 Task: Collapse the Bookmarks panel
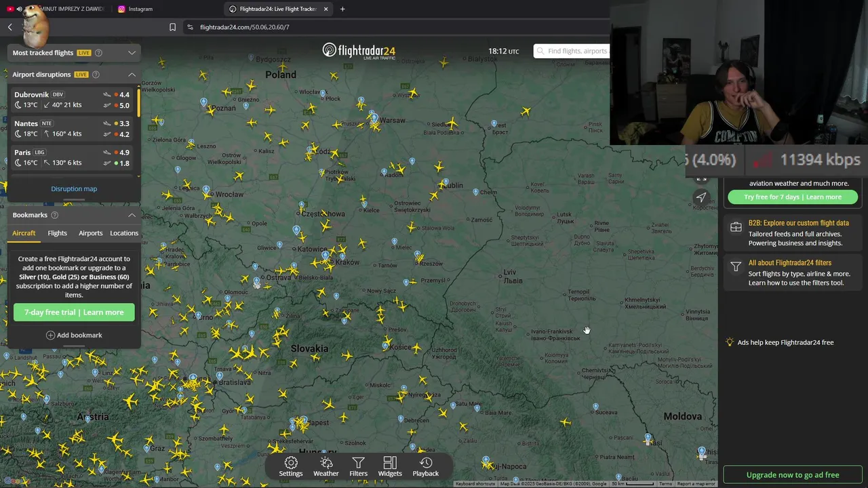[x=132, y=215]
